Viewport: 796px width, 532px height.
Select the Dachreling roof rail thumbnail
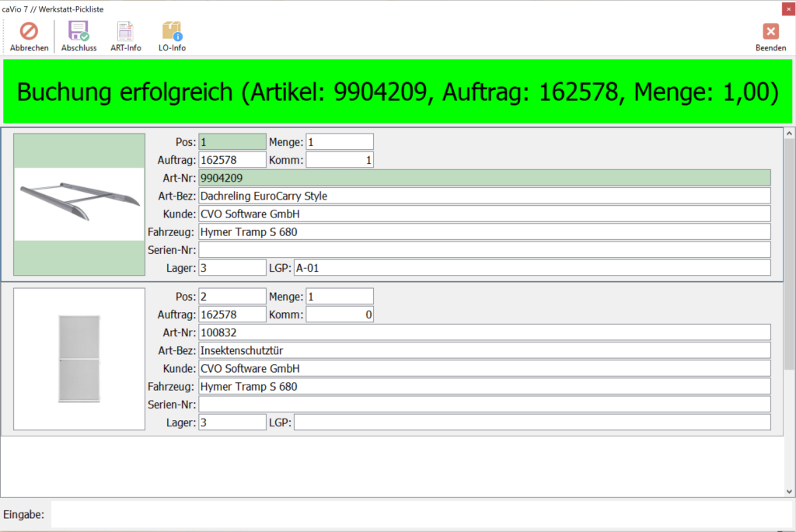79,204
